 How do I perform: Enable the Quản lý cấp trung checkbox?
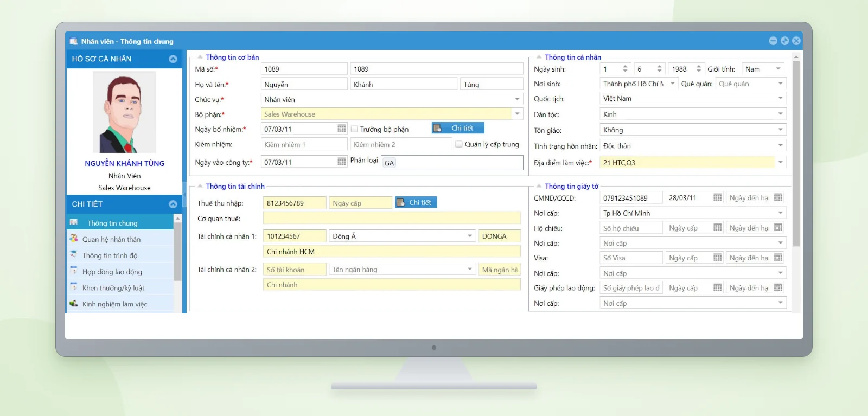click(x=459, y=144)
